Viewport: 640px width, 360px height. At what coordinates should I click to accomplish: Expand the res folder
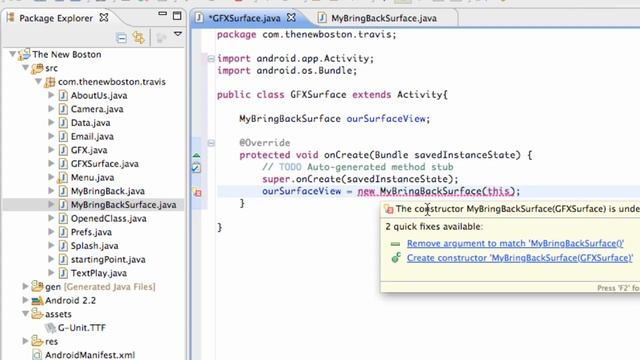click(25, 341)
